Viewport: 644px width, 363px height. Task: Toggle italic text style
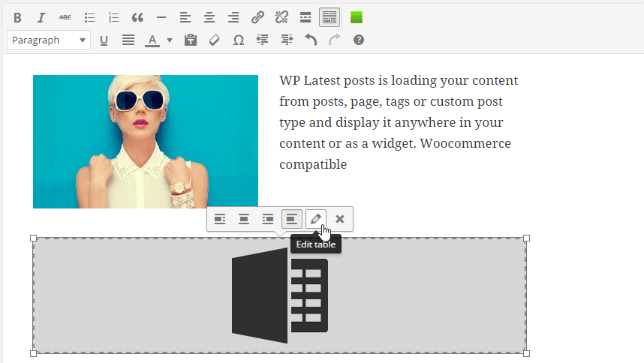click(x=41, y=17)
